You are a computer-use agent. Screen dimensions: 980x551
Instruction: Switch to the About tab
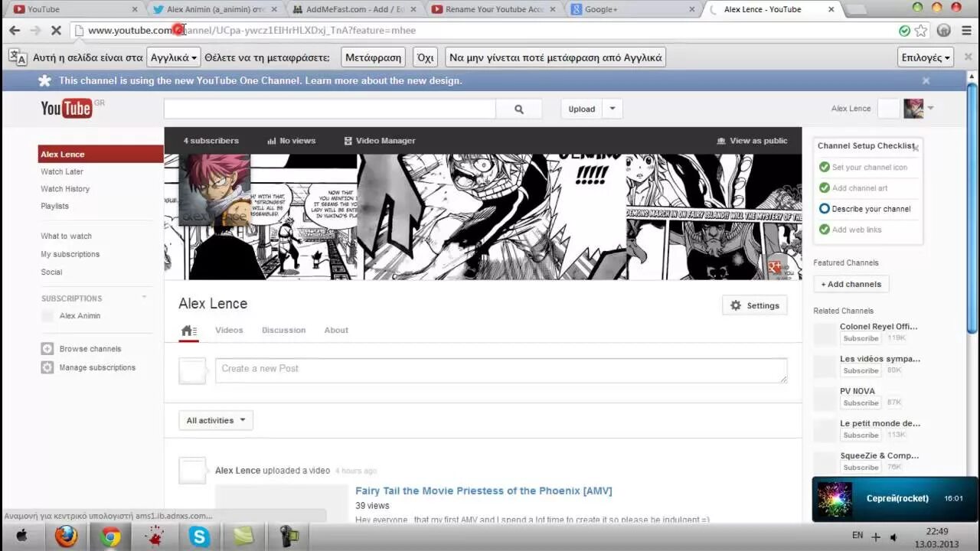tap(336, 330)
